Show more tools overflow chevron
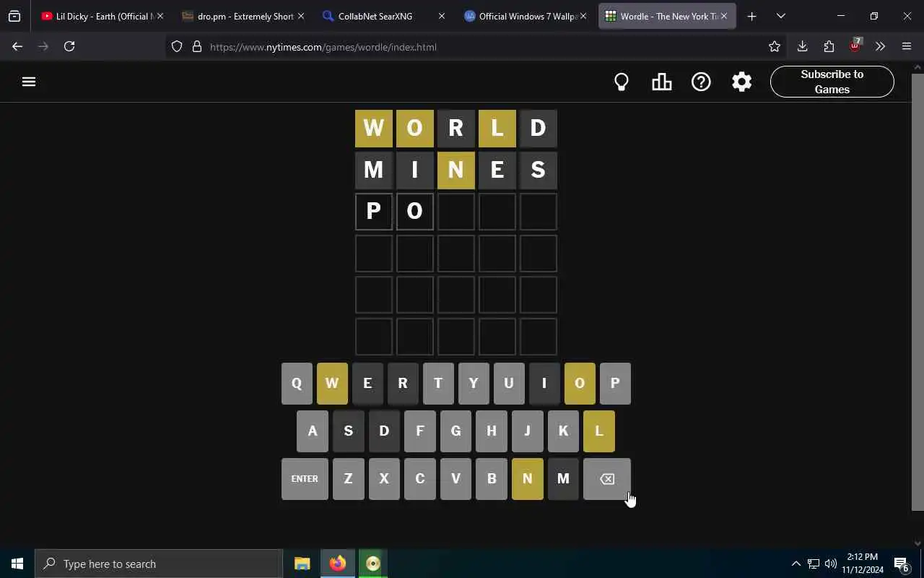The width and height of the screenshot is (924, 578). click(880, 46)
